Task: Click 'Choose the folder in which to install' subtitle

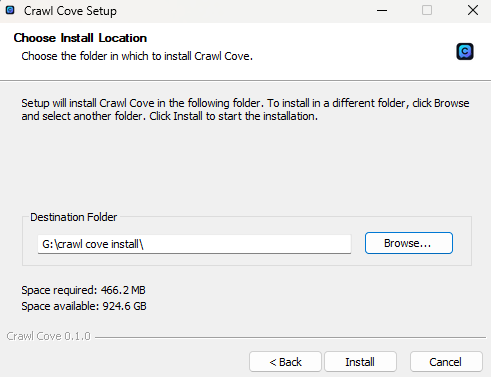Action: [137, 56]
